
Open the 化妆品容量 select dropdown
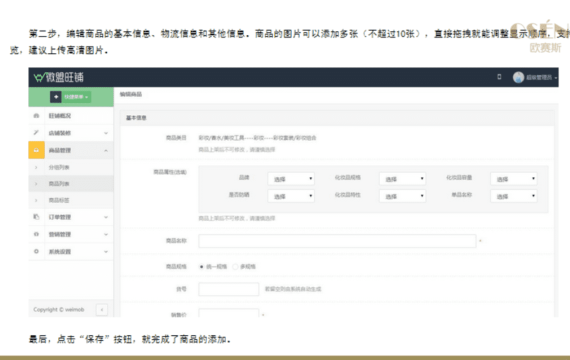(514, 179)
